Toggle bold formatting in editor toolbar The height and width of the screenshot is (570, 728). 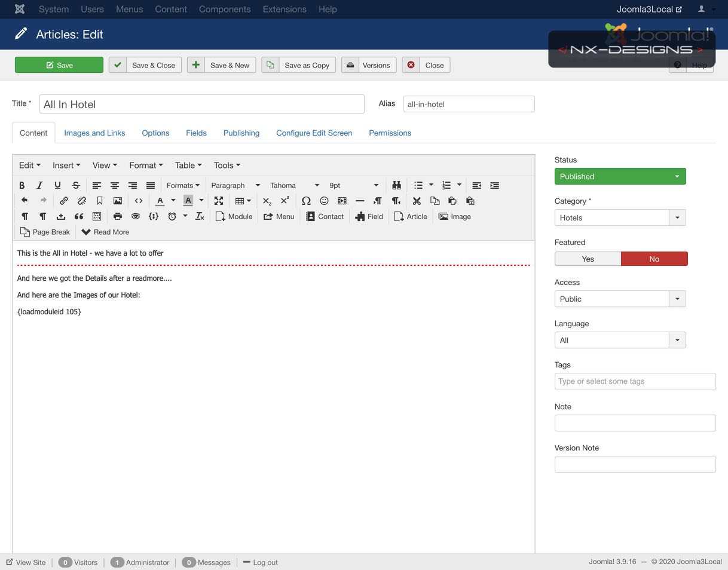tap(22, 185)
